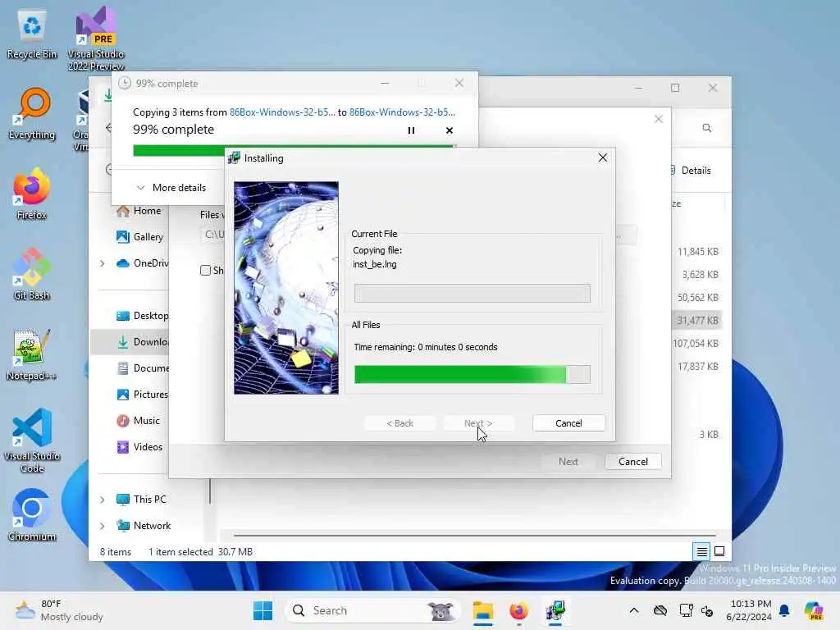Show hidden system tray icons
The width and height of the screenshot is (840, 630).
click(634, 610)
